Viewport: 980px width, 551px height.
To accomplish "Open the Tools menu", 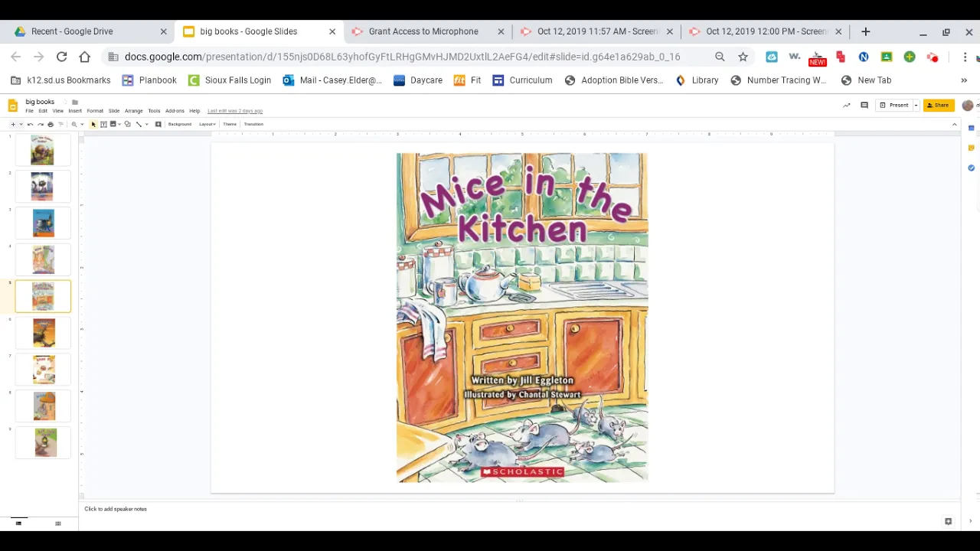I will pos(154,111).
